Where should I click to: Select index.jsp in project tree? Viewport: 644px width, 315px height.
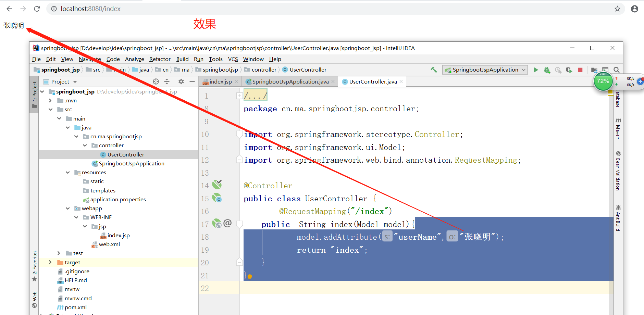pos(119,236)
